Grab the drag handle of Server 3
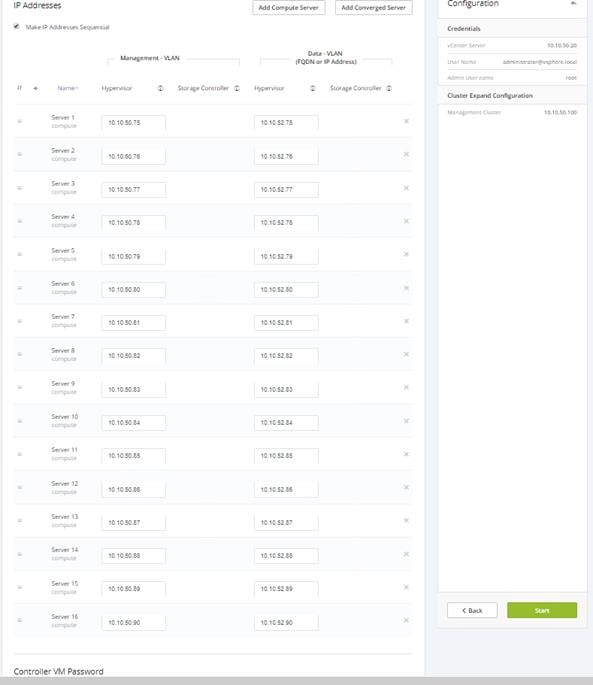This screenshot has width=593, height=685. (x=20, y=188)
